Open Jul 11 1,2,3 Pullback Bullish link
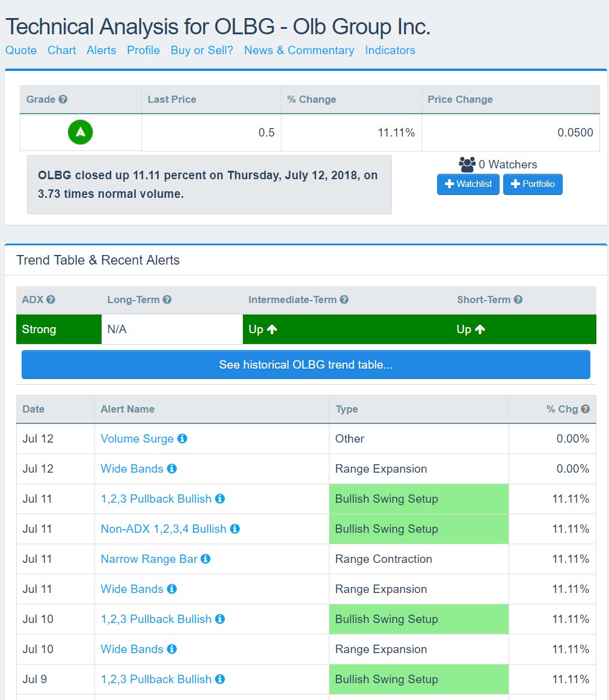The image size is (609, 700). tap(156, 499)
